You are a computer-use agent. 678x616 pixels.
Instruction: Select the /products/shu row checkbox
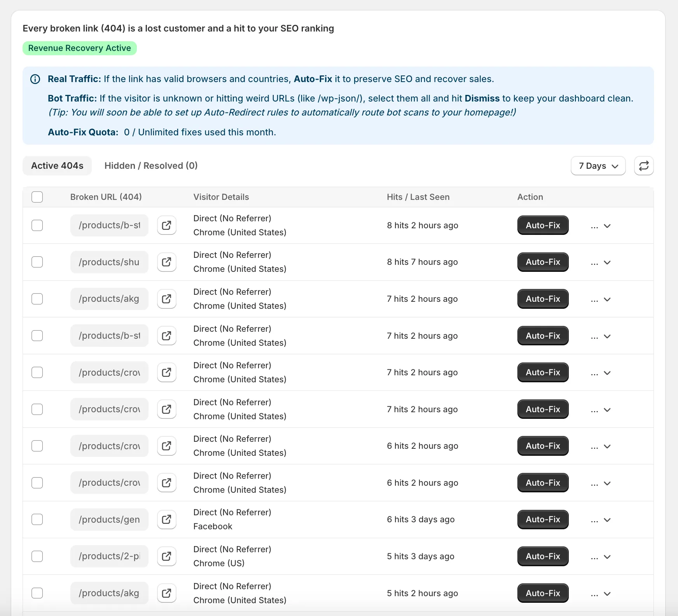(37, 262)
